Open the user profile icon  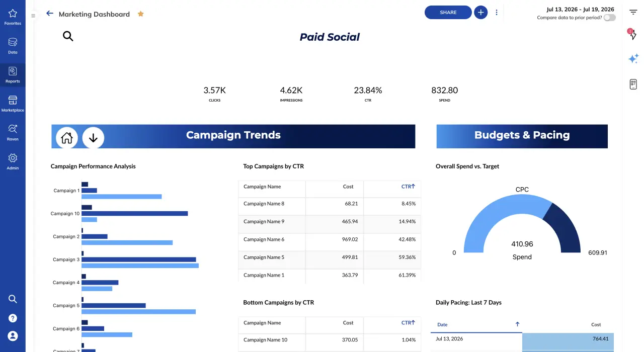tap(13, 335)
